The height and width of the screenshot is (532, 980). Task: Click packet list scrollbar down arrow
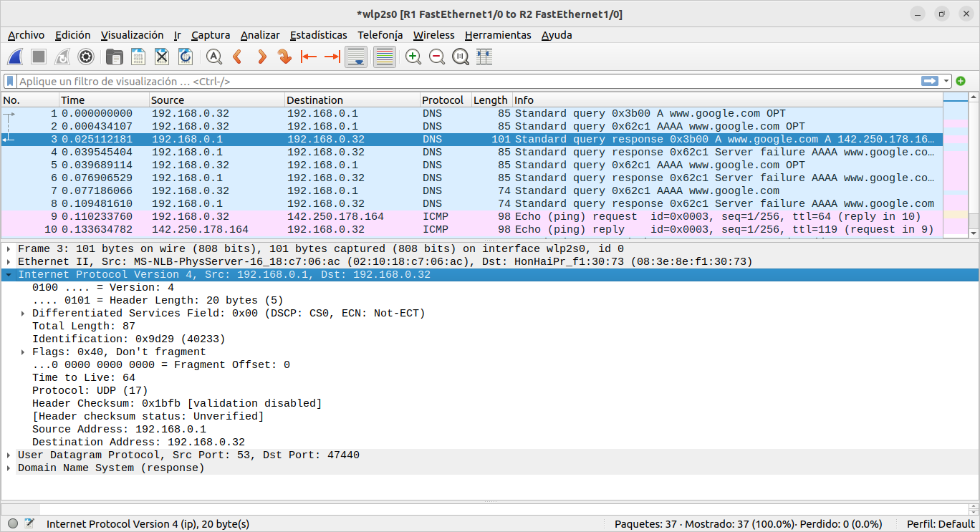(x=974, y=233)
